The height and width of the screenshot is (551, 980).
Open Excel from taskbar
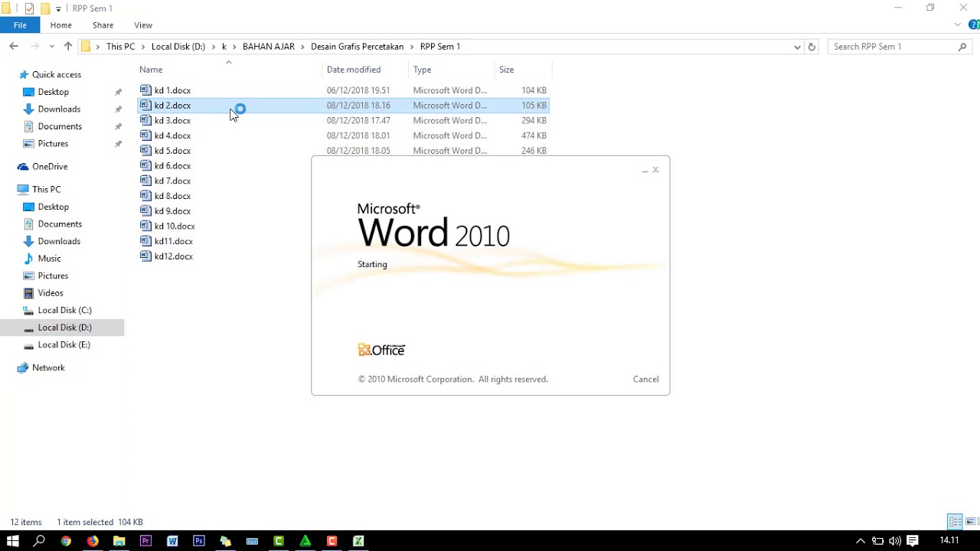coord(358,541)
